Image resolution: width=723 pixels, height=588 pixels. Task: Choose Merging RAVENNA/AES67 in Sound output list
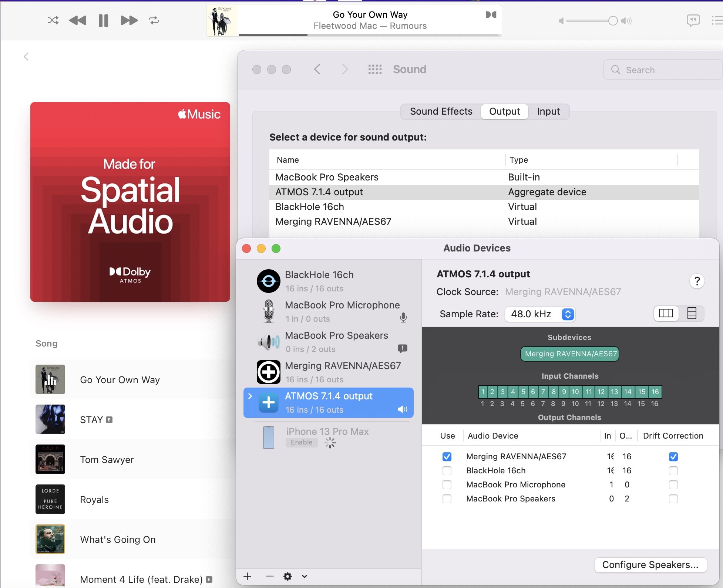484,222
